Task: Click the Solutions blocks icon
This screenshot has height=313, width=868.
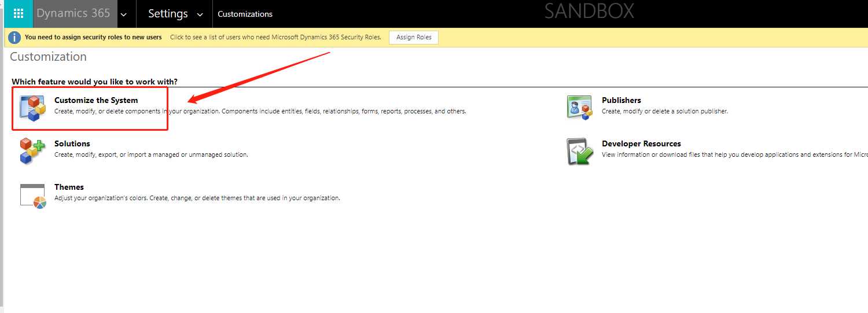Action: coord(32,151)
